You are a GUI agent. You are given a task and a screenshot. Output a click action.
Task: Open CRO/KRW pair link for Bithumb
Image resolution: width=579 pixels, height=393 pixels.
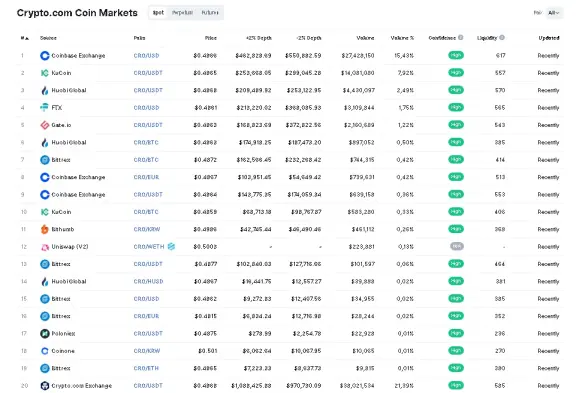147,229
